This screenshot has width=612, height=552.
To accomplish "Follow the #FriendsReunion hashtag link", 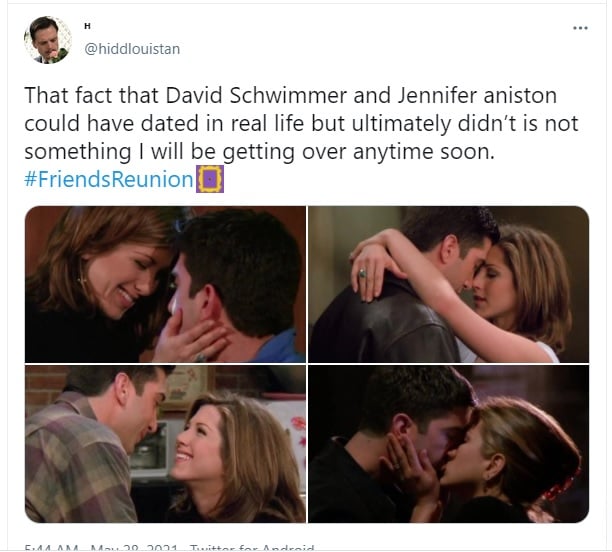I will pos(109,179).
